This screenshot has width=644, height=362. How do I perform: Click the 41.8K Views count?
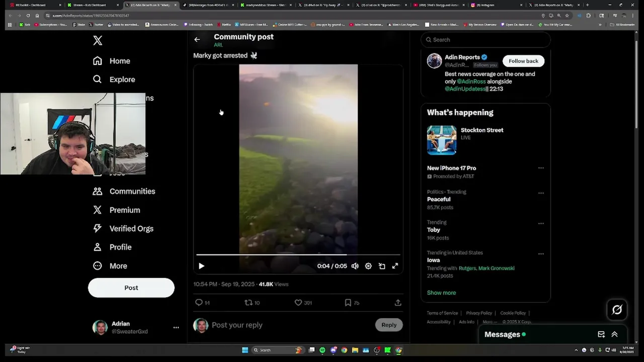274,284
